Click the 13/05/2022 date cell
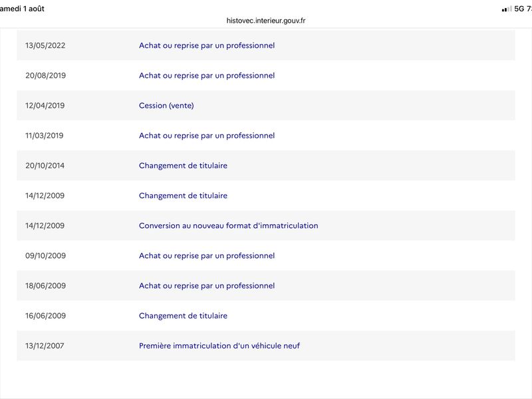Viewport: 532px width, 399px height. (x=45, y=45)
